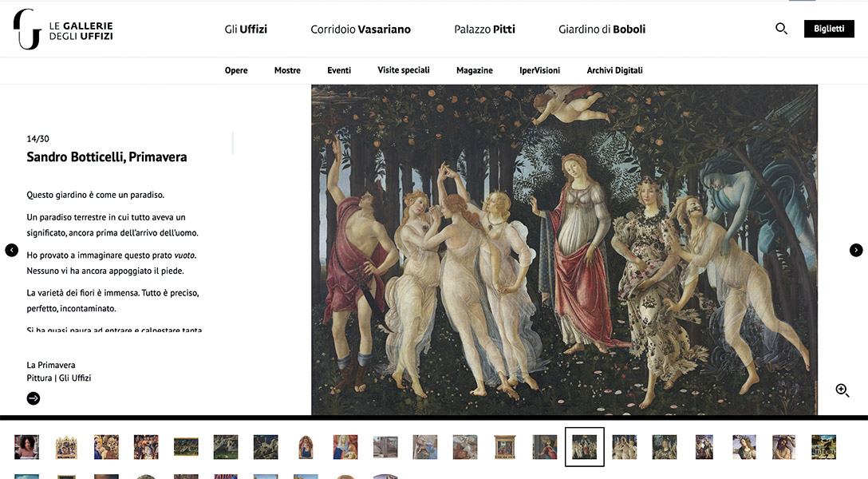868x479 pixels.
Task: Click the La Primavera caption link
Action: pyautogui.click(x=51, y=365)
